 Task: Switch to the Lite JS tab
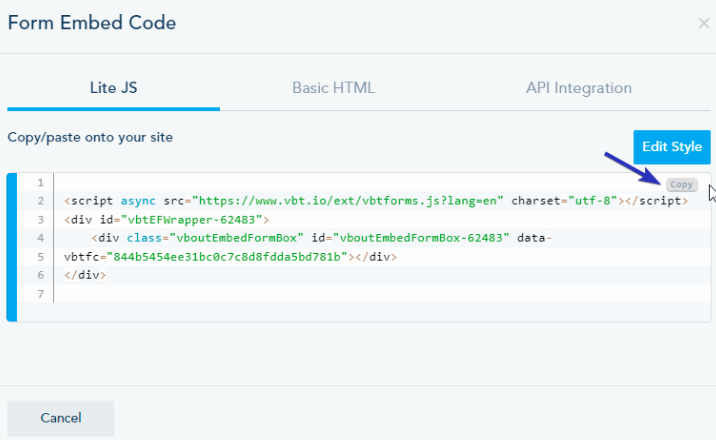click(113, 88)
